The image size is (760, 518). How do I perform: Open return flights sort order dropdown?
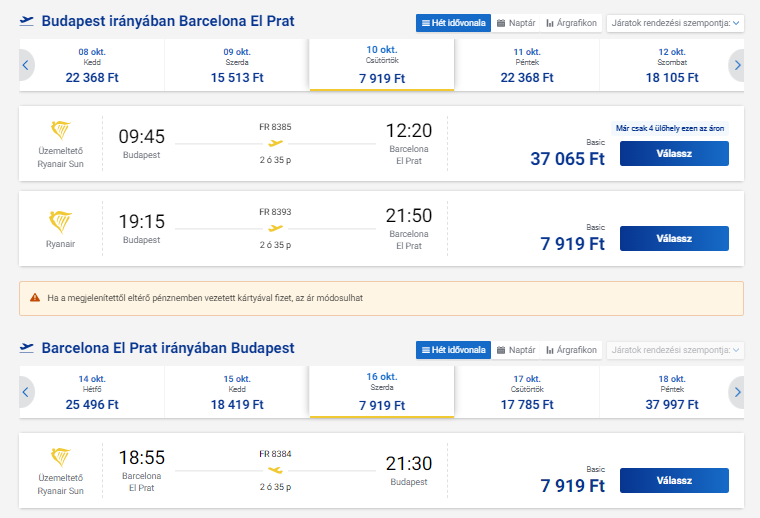pos(675,350)
